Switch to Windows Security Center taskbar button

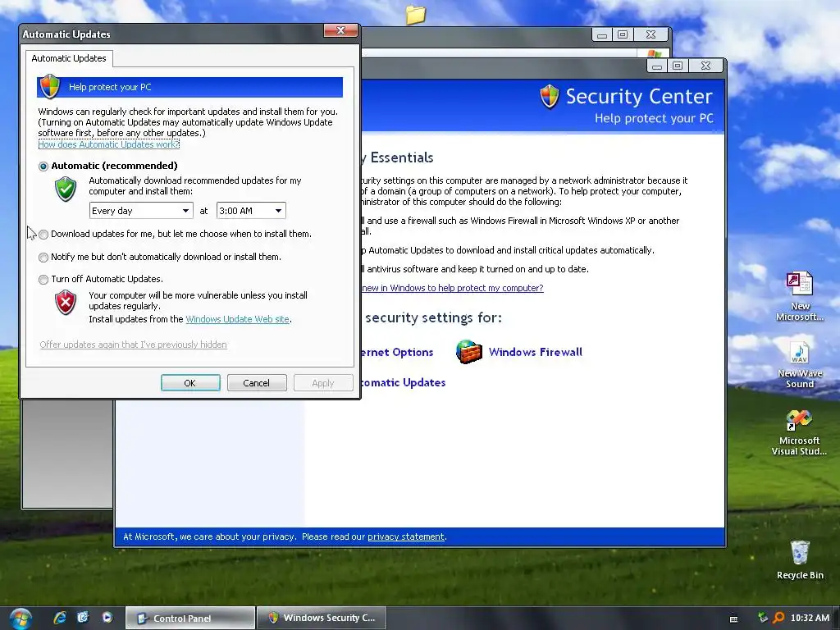[322, 619]
